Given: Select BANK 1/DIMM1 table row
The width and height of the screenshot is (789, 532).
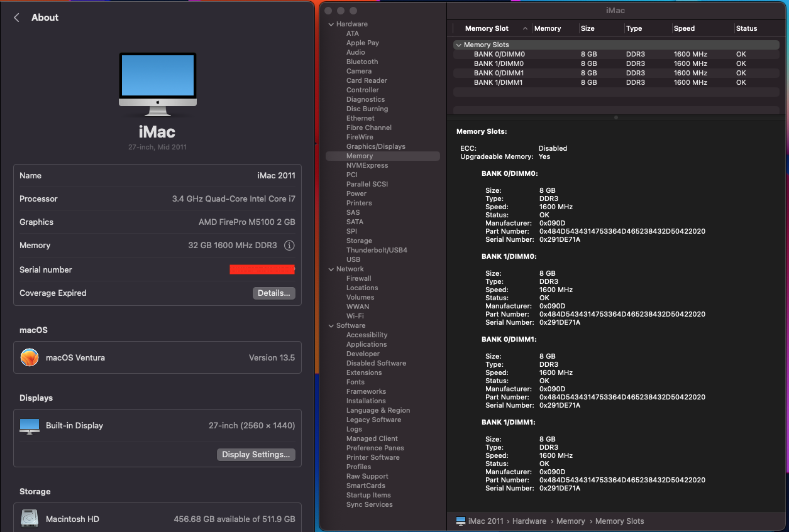Looking at the screenshot, I should (x=616, y=83).
